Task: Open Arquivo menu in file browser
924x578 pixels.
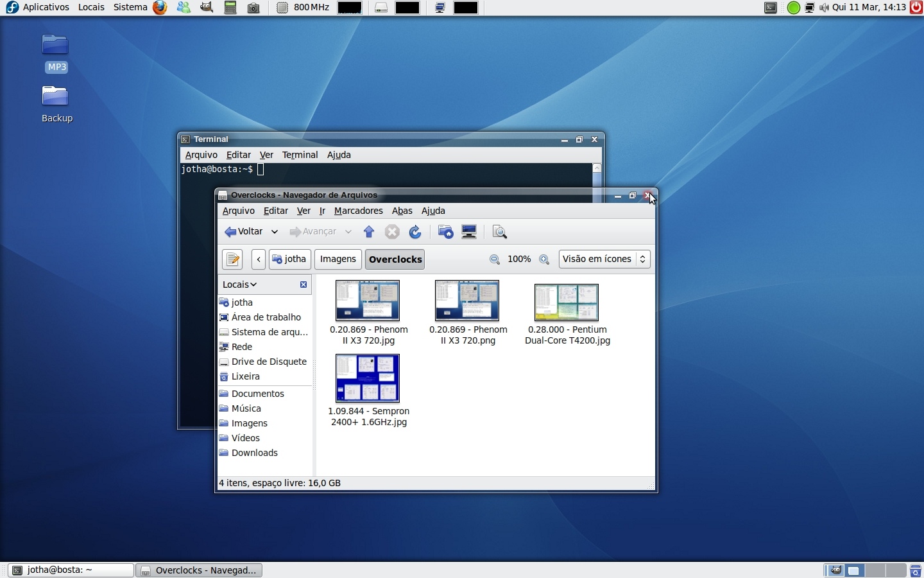Action: point(239,211)
